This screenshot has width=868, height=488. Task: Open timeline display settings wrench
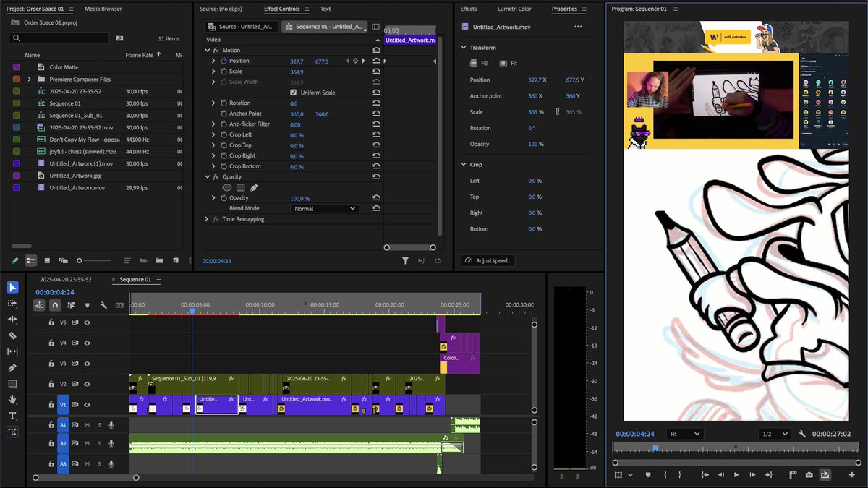click(x=103, y=305)
